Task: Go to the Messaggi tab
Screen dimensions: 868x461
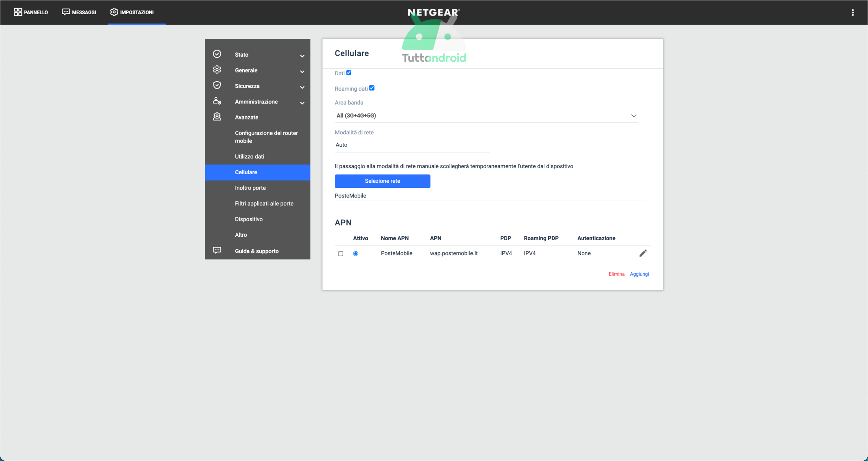Action: (79, 12)
